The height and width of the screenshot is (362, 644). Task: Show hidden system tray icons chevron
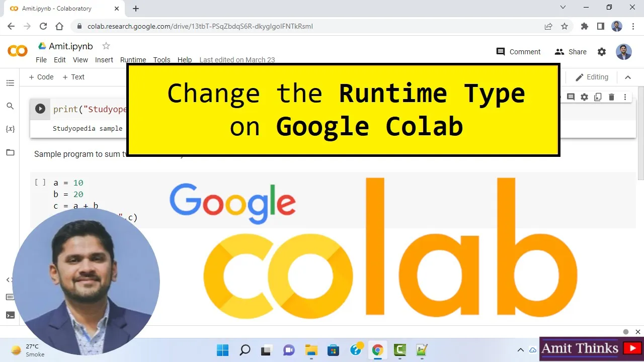(521, 350)
